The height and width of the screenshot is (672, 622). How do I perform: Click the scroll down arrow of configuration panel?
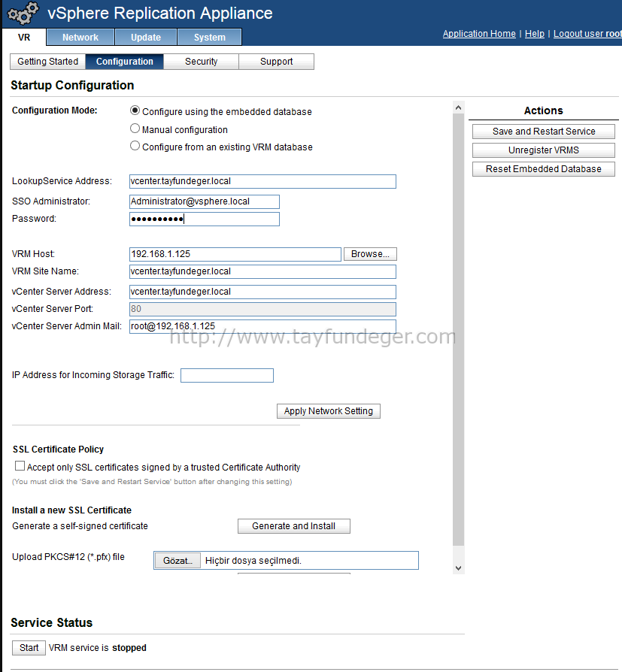pos(458,568)
